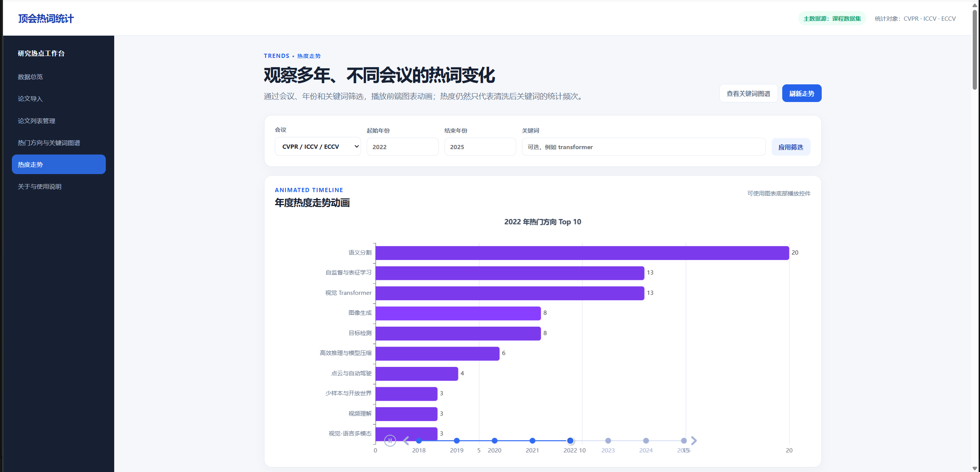Image resolution: width=980 pixels, height=472 pixels.
Task: Focus the 结束年份 end year field
Action: tap(480, 147)
